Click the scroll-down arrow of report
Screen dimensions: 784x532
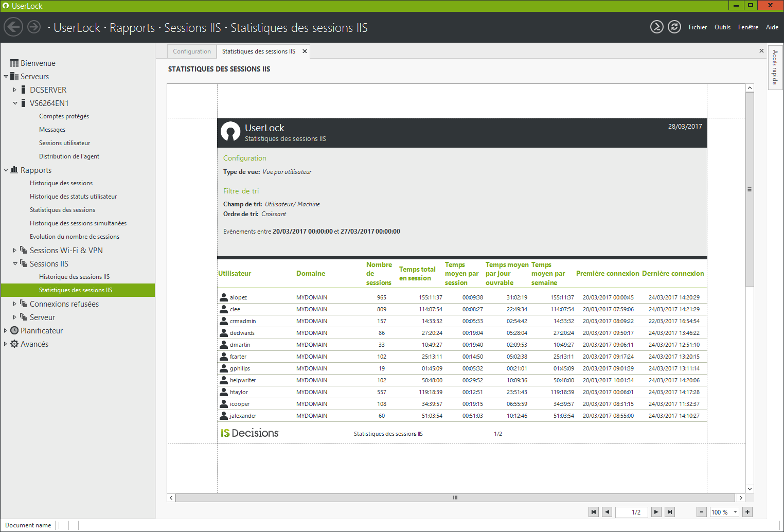[x=750, y=489]
